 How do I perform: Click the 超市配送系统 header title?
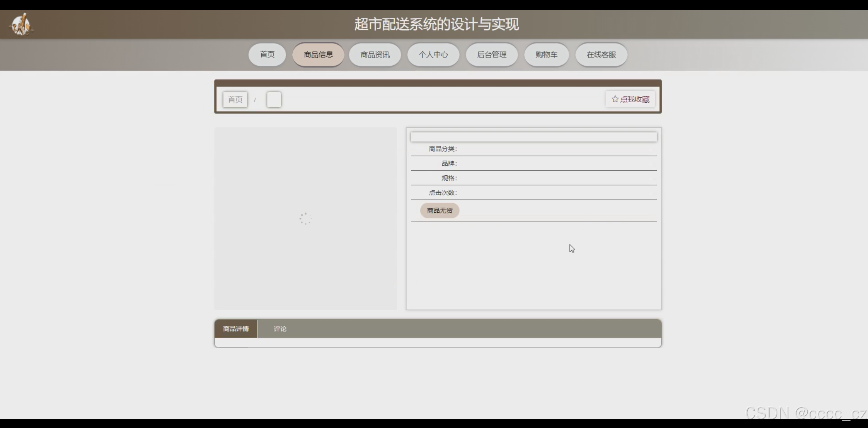click(436, 24)
